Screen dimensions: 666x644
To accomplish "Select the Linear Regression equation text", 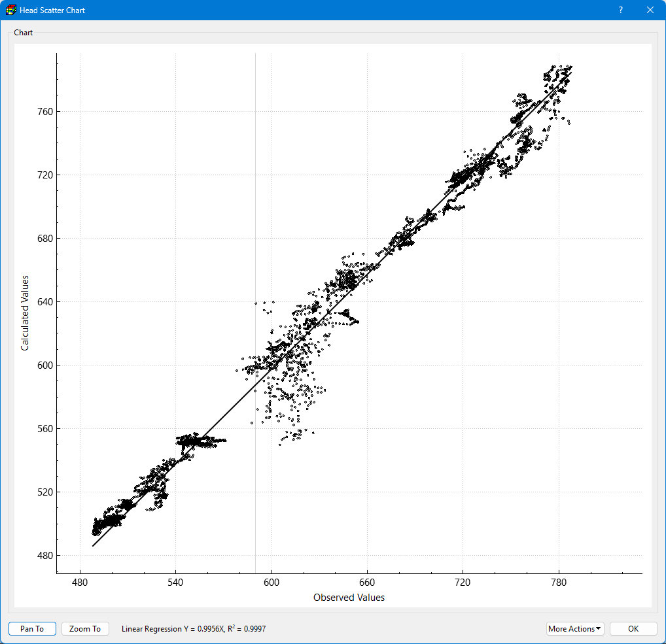I will [194, 629].
